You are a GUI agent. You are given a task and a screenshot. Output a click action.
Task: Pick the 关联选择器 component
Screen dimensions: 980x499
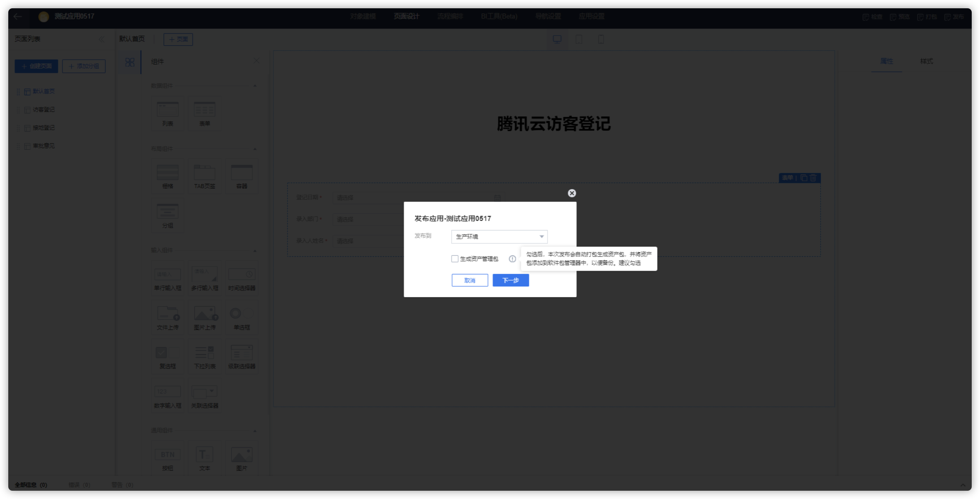pyautogui.click(x=205, y=396)
